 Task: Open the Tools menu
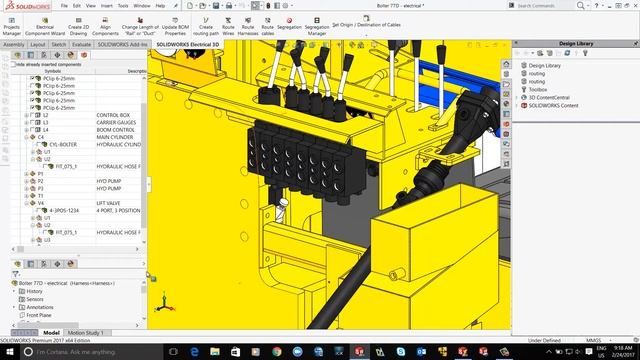coord(123,6)
